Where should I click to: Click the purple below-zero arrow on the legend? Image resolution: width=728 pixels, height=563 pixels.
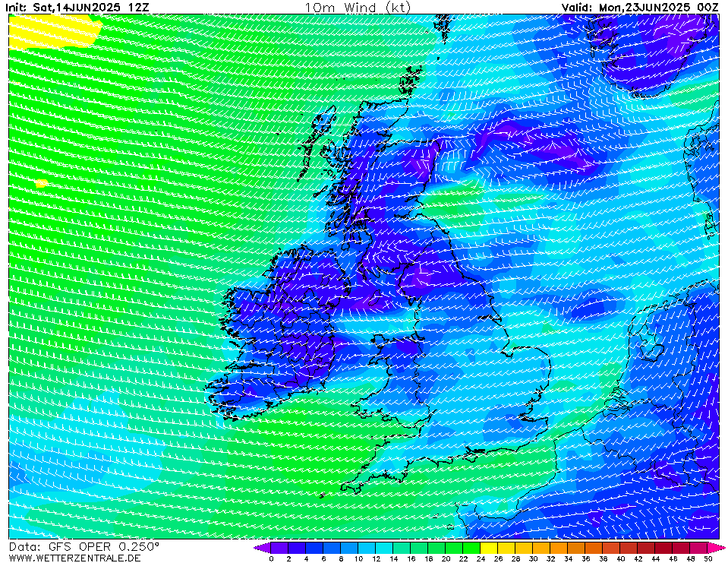[x=263, y=547]
